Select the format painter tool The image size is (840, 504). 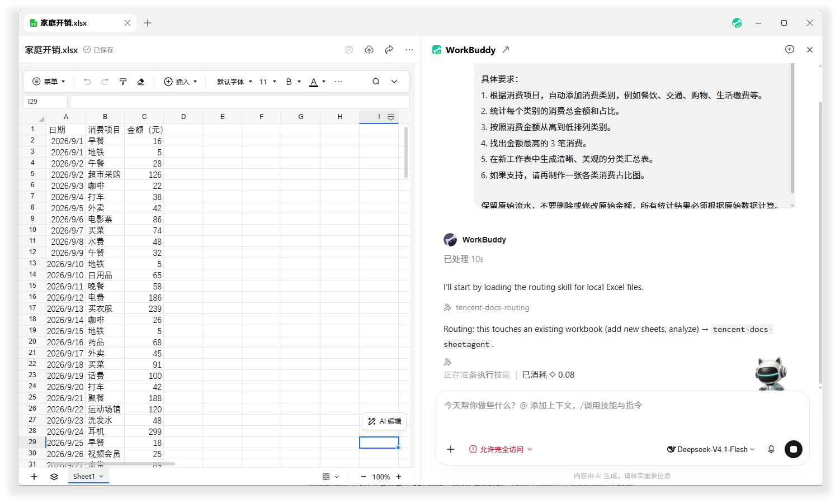[x=123, y=82]
